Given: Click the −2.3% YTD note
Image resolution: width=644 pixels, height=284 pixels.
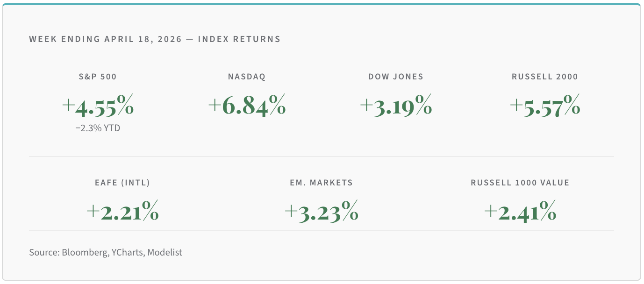Looking at the screenshot, I should [x=98, y=128].
